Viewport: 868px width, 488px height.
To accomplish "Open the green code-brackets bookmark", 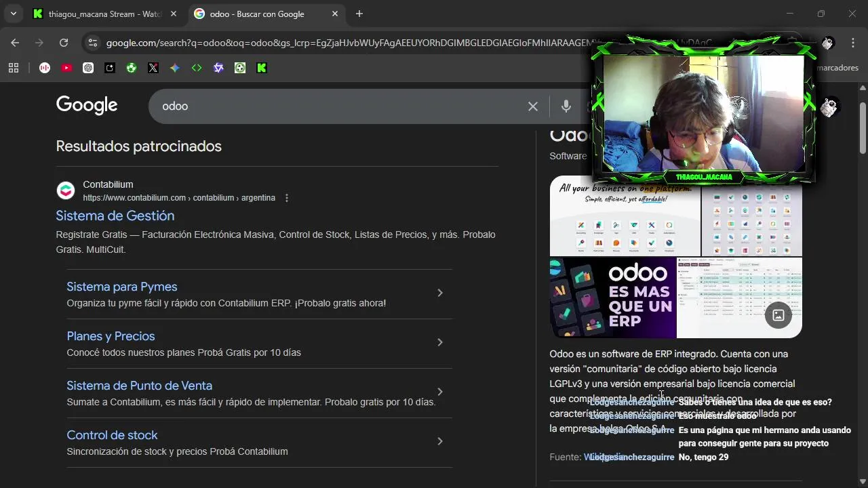I will 197,68.
